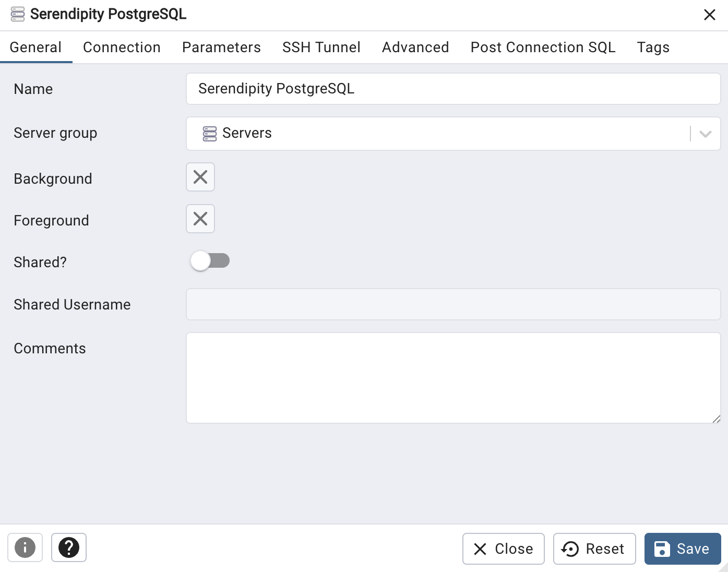Viewport: 728px width, 572px height.
Task: Open help via question mark icon
Action: pos(69,547)
